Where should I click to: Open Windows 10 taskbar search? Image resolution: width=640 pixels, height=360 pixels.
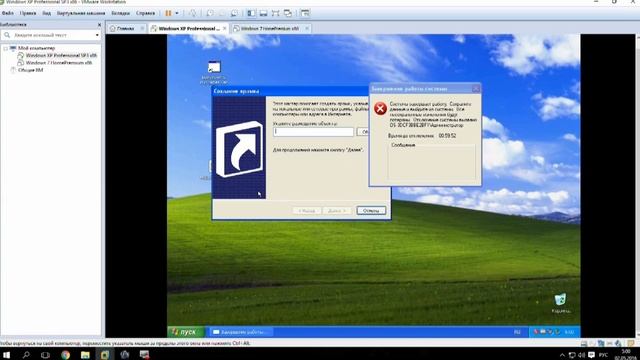point(26,355)
